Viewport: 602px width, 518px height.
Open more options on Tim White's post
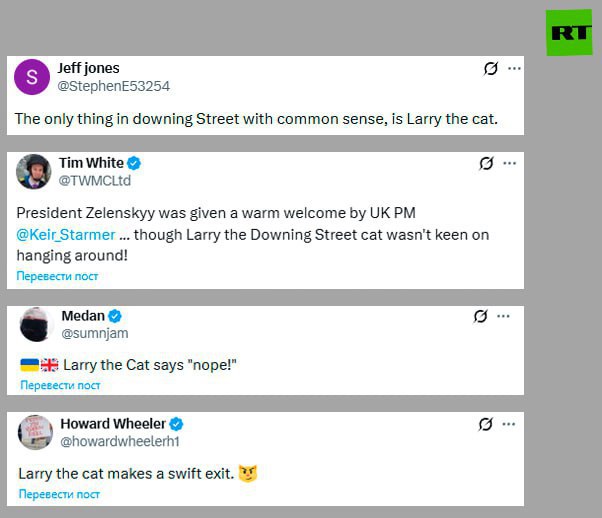(510, 163)
